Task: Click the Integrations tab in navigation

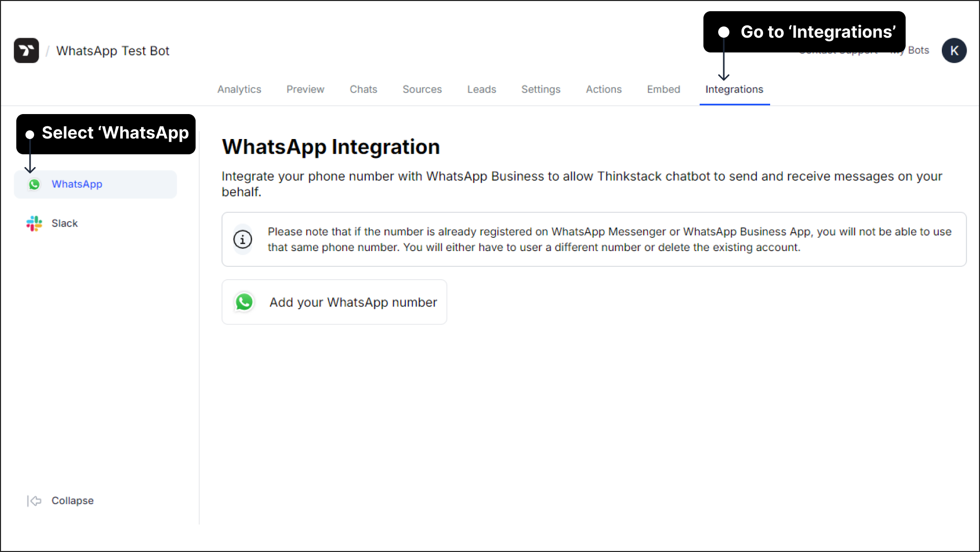Action: [734, 89]
